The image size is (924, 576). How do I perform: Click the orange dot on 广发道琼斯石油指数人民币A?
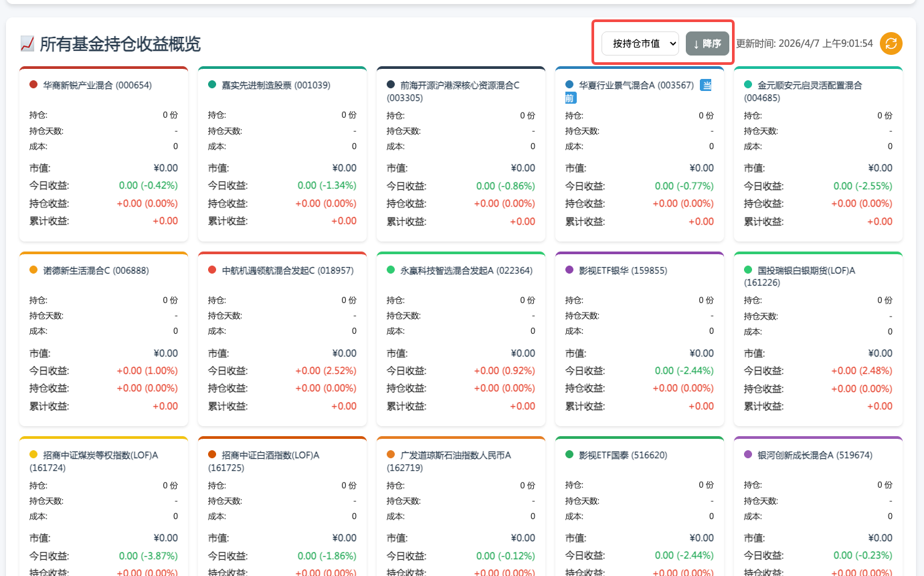(390, 455)
